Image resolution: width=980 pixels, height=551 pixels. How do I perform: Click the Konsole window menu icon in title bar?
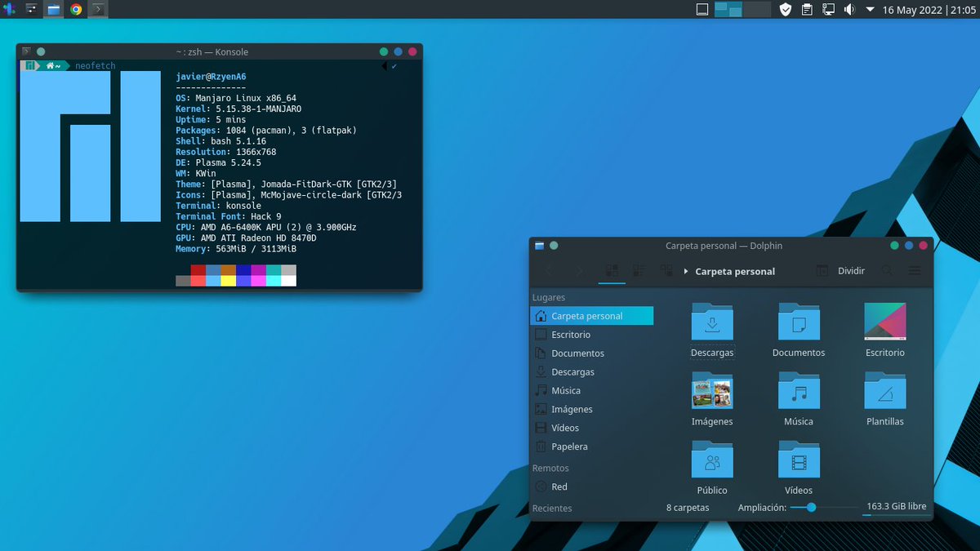point(26,51)
